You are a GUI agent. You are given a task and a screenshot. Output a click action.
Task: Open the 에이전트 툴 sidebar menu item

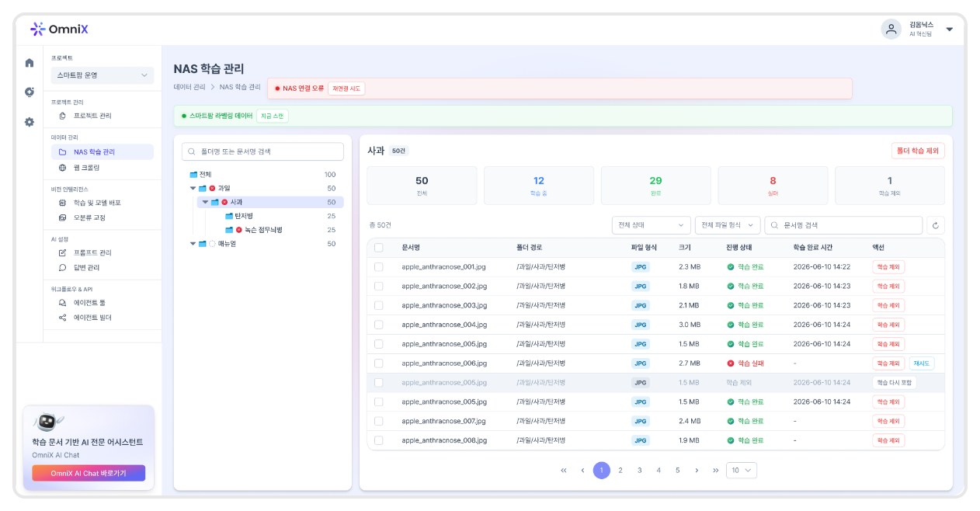click(x=89, y=303)
